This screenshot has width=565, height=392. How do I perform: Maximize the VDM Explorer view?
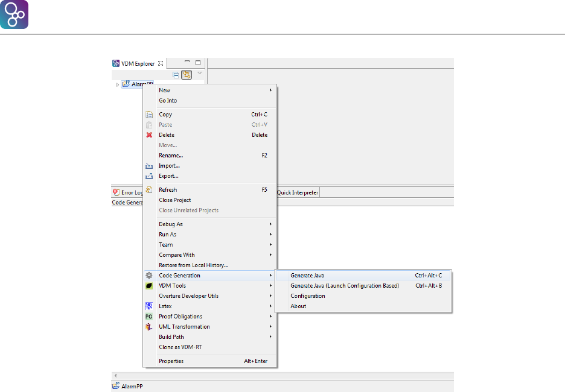tap(198, 63)
